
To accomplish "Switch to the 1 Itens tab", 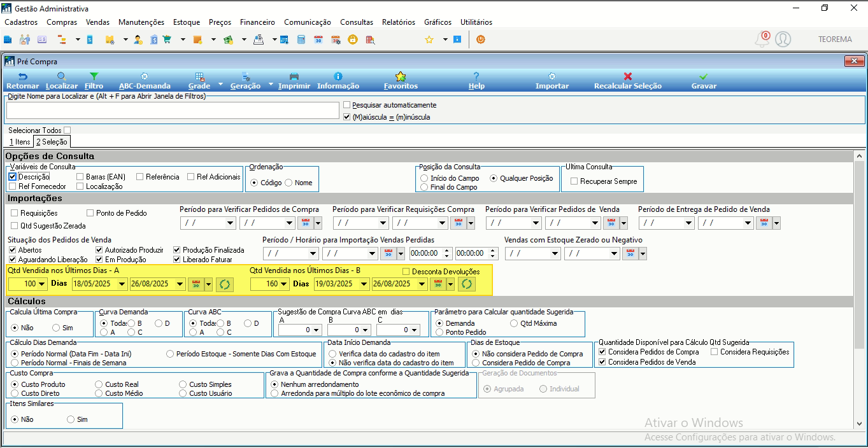I will pyautogui.click(x=19, y=142).
